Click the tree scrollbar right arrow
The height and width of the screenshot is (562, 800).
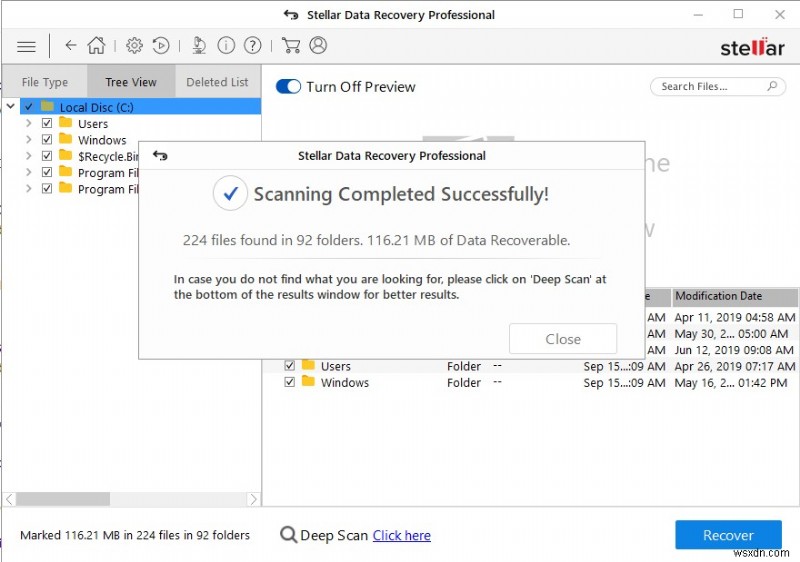coord(254,499)
